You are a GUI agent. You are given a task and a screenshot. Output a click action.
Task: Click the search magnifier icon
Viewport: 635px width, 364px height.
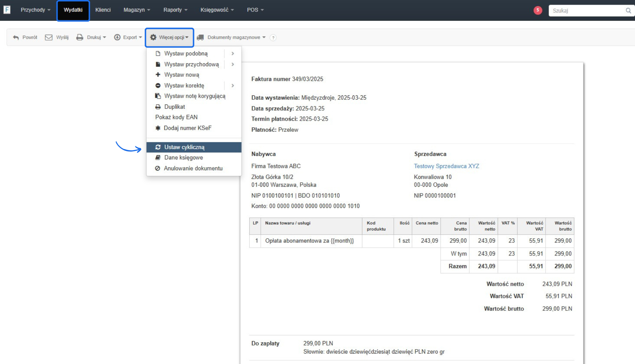click(628, 10)
